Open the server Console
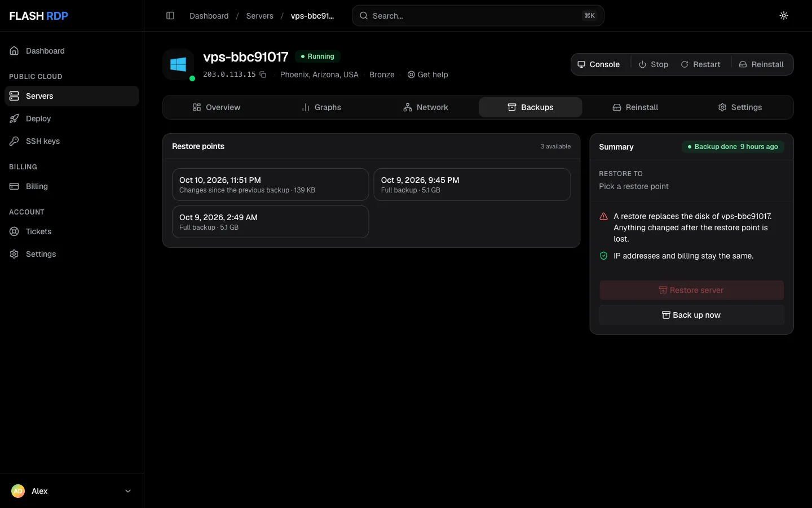The height and width of the screenshot is (508, 812). (599, 64)
